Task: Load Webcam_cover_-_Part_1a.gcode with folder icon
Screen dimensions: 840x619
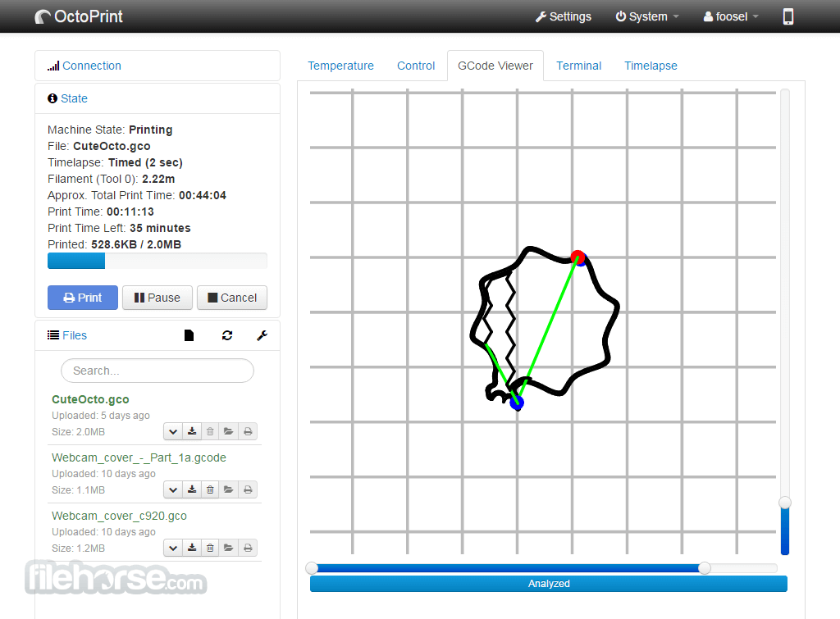Action: coord(229,489)
